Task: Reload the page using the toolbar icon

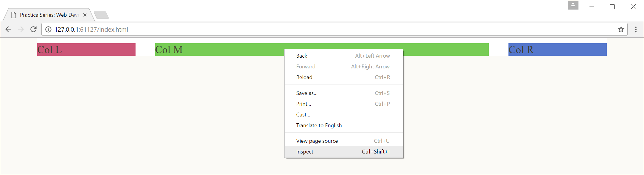Action: click(x=33, y=29)
